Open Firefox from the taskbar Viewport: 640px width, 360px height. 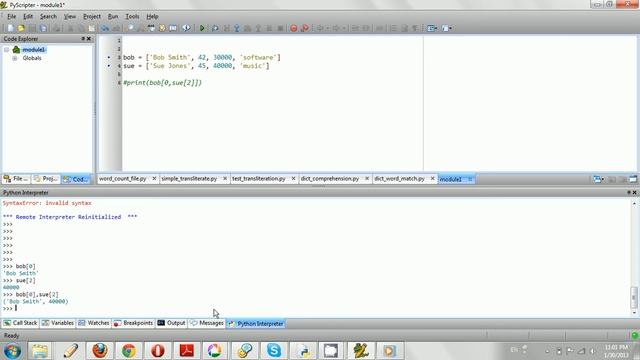click(100, 351)
